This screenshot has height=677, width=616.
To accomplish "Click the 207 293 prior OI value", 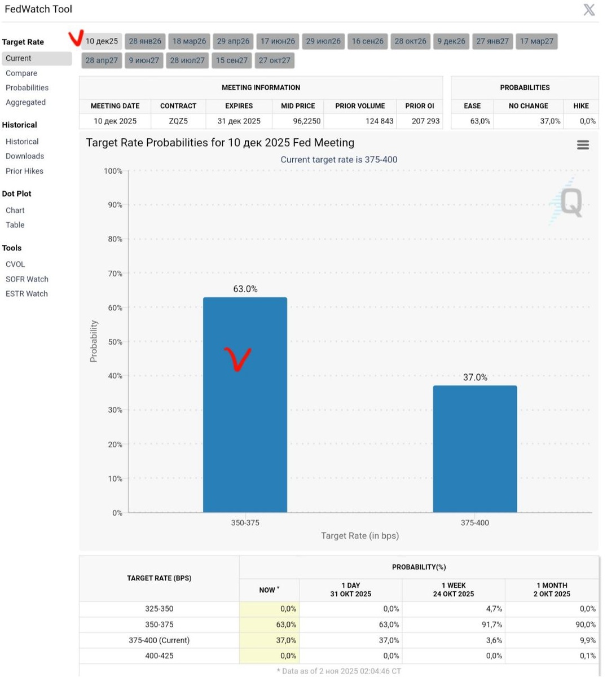I will coord(426,121).
